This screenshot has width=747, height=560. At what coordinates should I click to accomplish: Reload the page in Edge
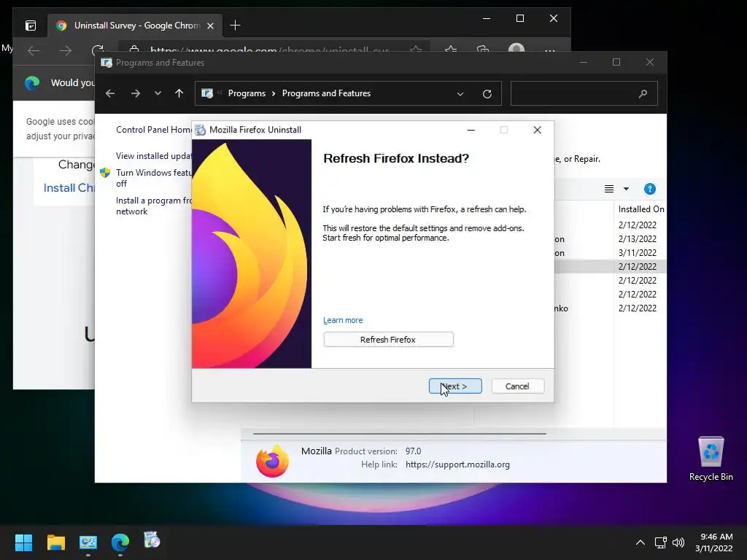click(98, 50)
